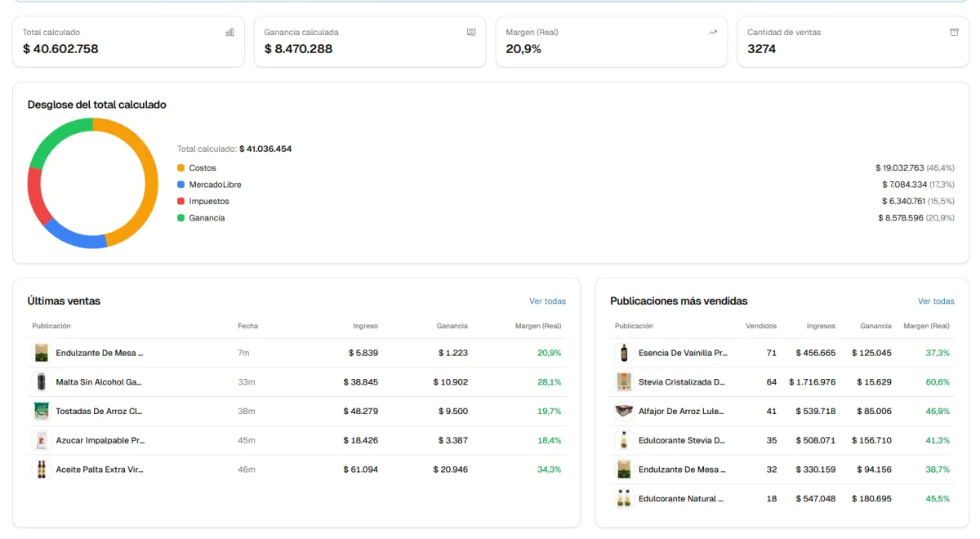The height and width of the screenshot is (539, 980).
Task: Open the Esencia De Vainilla product thumbnail
Action: point(624,353)
